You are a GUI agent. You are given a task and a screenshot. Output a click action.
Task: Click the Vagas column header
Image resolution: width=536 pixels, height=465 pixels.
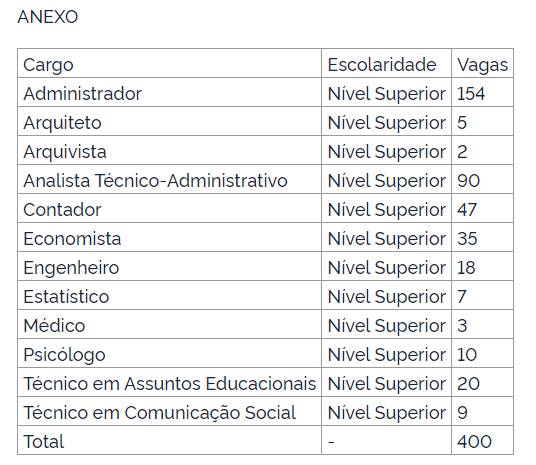click(482, 65)
